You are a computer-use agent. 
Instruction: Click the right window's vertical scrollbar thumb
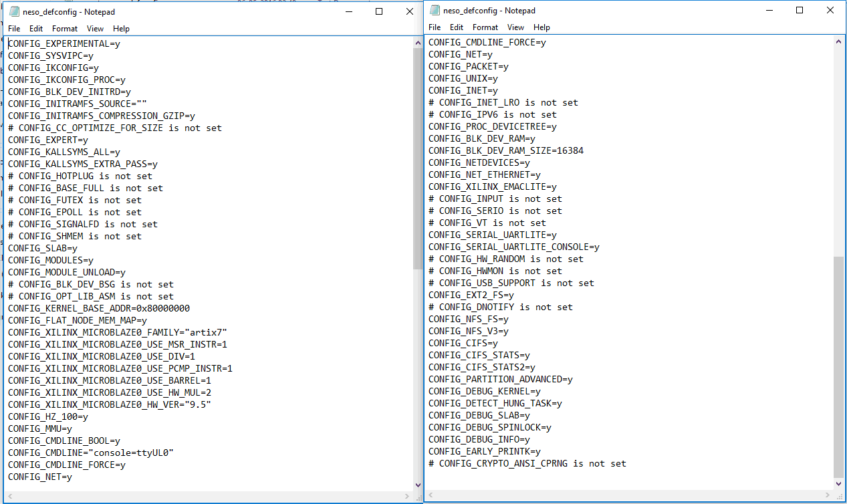coord(839,366)
